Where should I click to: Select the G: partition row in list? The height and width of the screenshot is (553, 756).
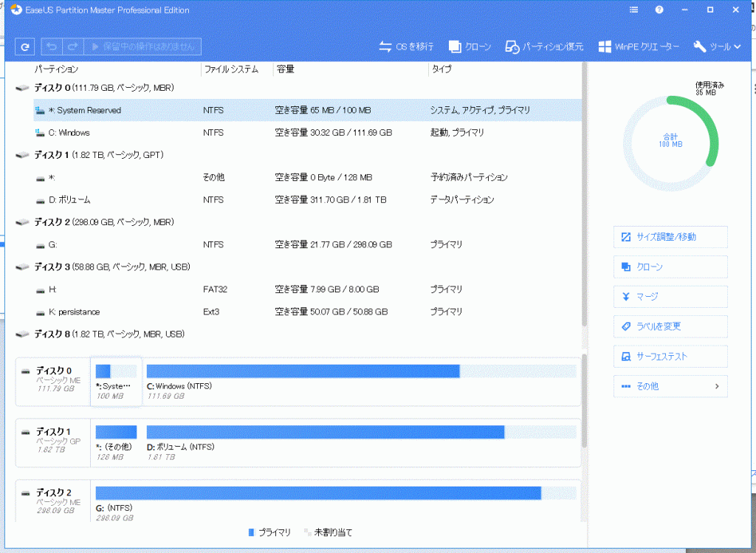coord(308,244)
